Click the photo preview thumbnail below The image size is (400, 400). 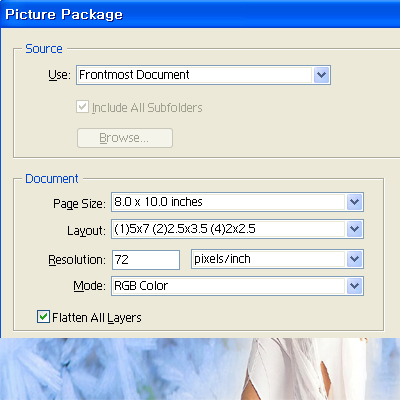pos(200,369)
